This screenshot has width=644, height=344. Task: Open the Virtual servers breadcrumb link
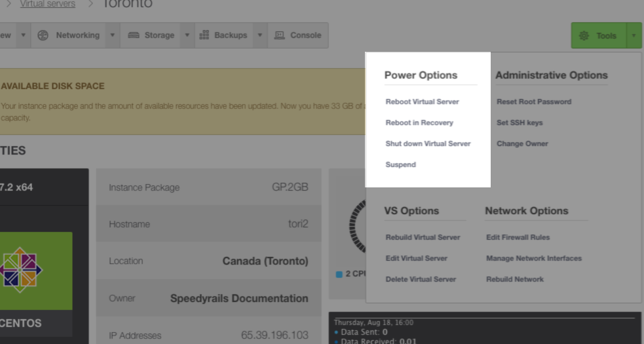point(48,4)
